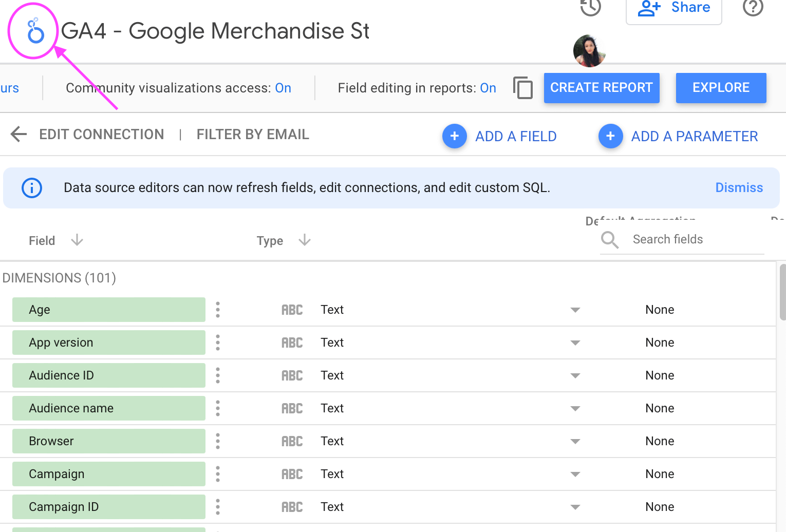786x532 pixels.
Task: Open the three-dot menu for Browser
Action: [218, 441]
